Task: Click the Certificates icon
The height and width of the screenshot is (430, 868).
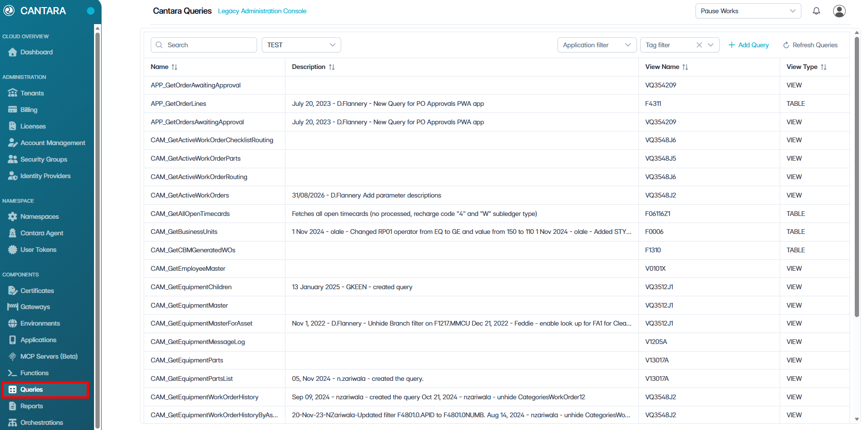Action: 13,291
